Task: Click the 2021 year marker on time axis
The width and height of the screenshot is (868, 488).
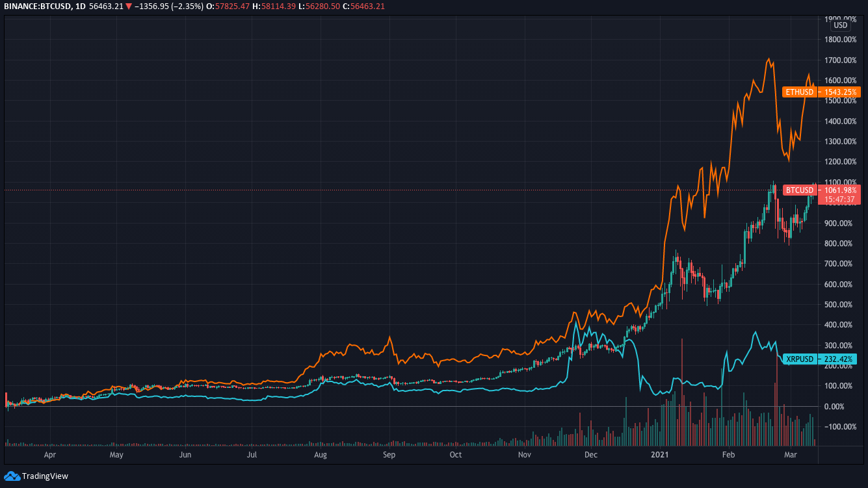Action: click(x=660, y=455)
